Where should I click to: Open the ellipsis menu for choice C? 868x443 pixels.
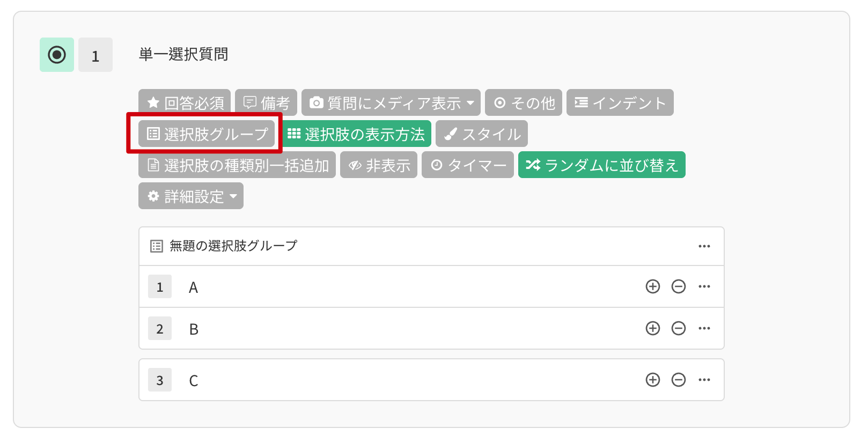[705, 380]
